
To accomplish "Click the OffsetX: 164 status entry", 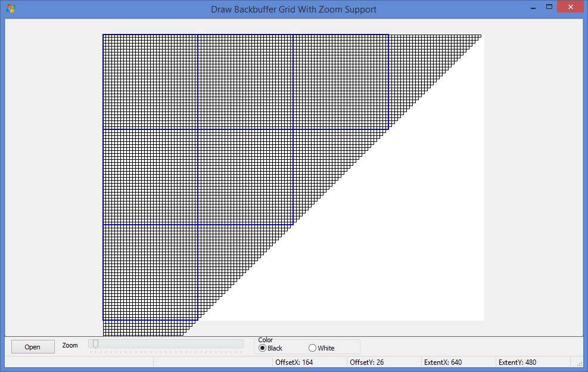I will tap(294, 362).
